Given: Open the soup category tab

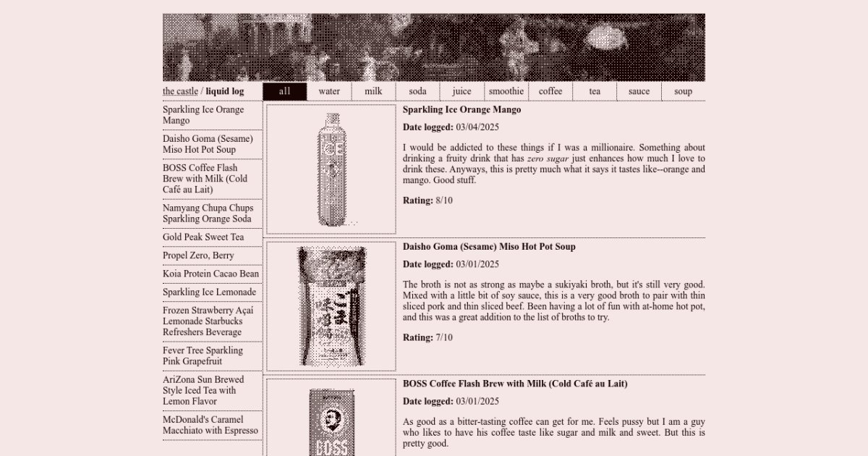Looking at the screenshot, I should click(x=683, y=91).
